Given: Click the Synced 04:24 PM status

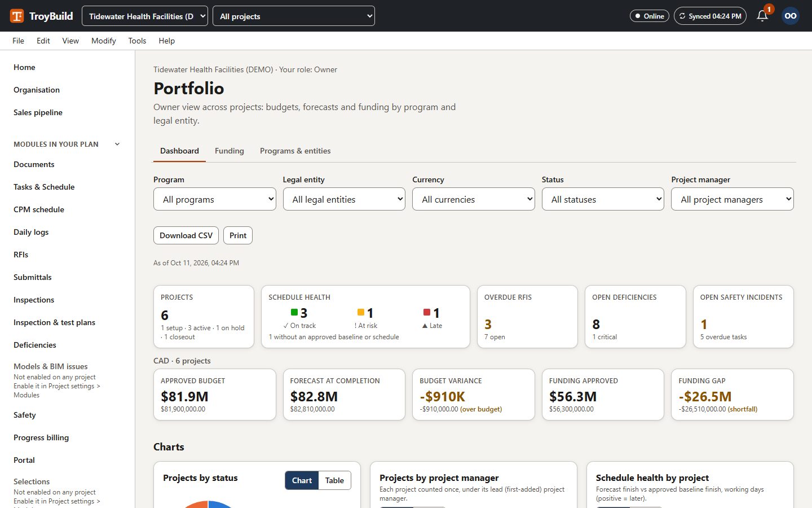Looking at the screenshot, I should pos(710,16).
